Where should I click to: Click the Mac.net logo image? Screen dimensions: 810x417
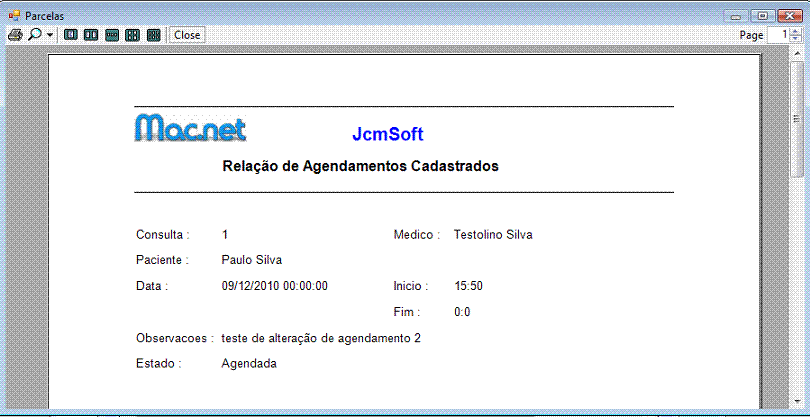pyautogui.click(x=190, y=128)
